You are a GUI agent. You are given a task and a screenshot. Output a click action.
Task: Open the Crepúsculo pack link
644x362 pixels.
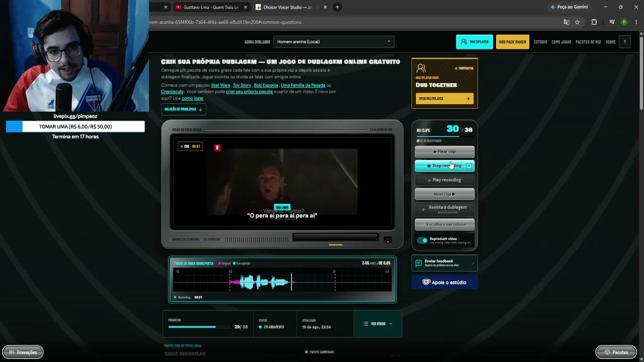(172, 92)
